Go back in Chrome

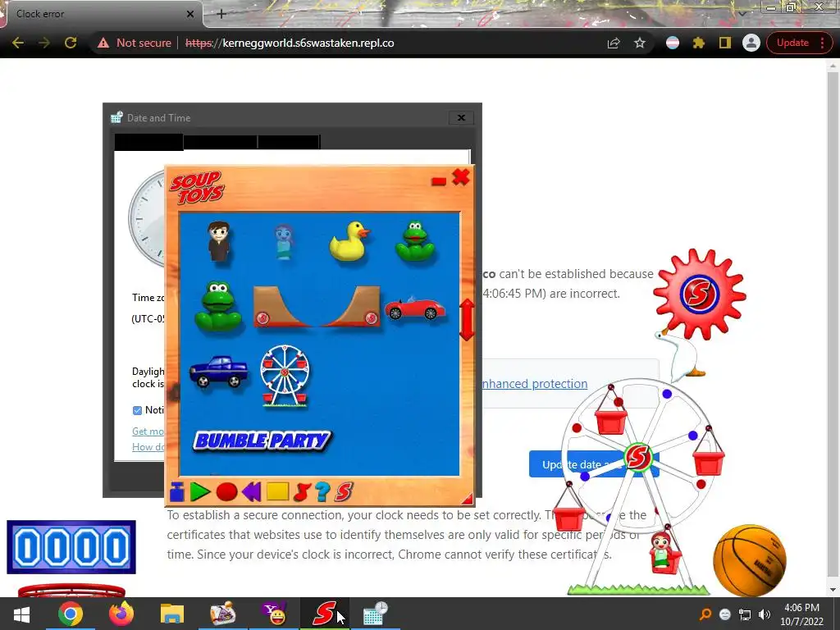click(18, 43)
